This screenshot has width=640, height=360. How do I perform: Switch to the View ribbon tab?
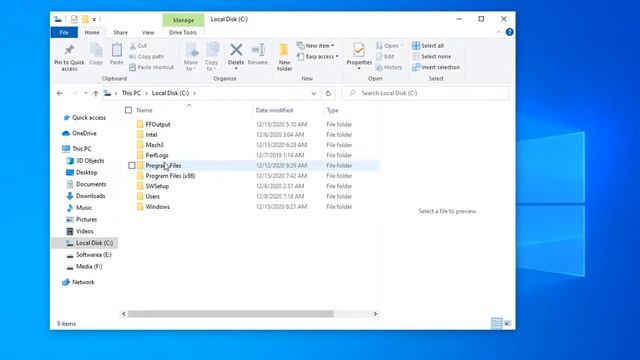click(148, 32)
